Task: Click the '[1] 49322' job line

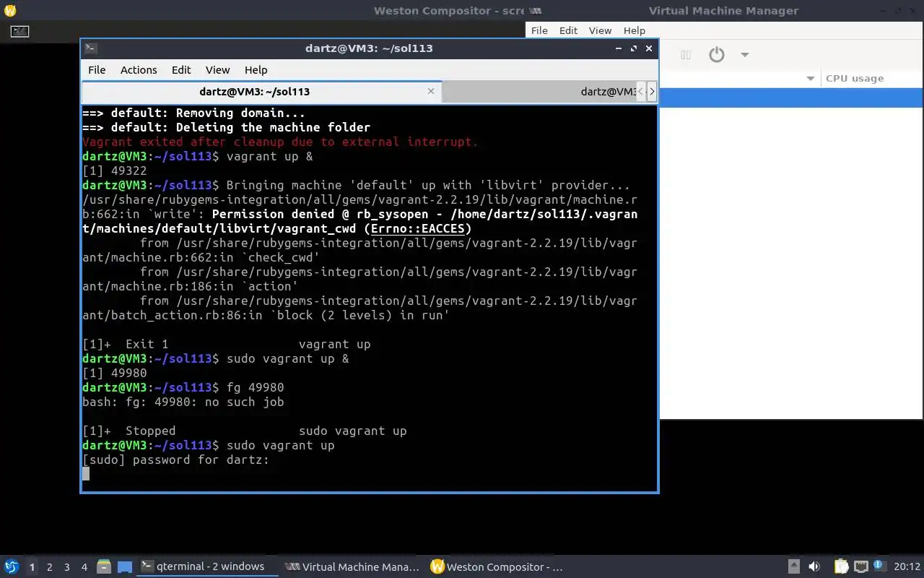Action: (x=115, y=171)
